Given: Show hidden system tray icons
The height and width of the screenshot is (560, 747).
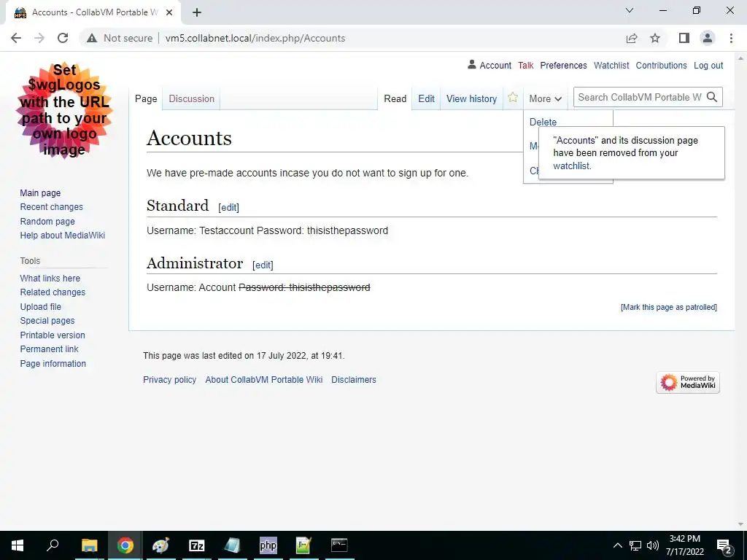Looking at the screenshot, I should (617, 545).
